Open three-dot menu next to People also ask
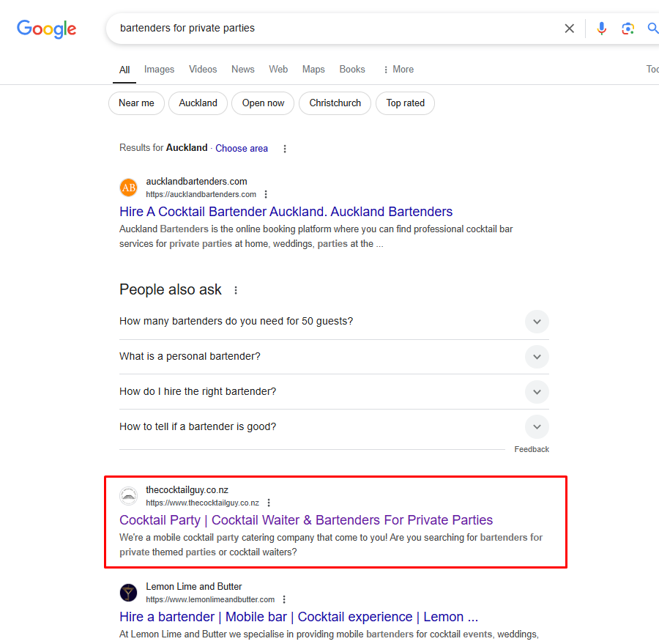The image size is (659, 644). coord(236,290)
